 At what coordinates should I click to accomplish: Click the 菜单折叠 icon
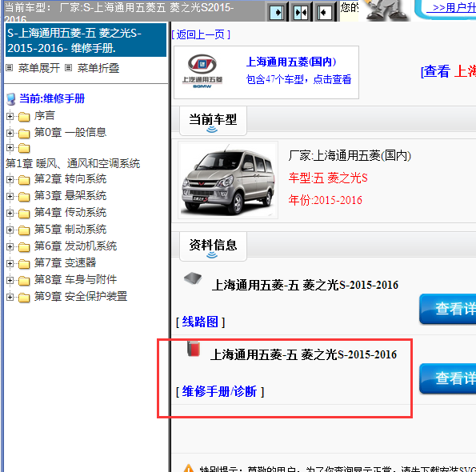tap(69, 68)
